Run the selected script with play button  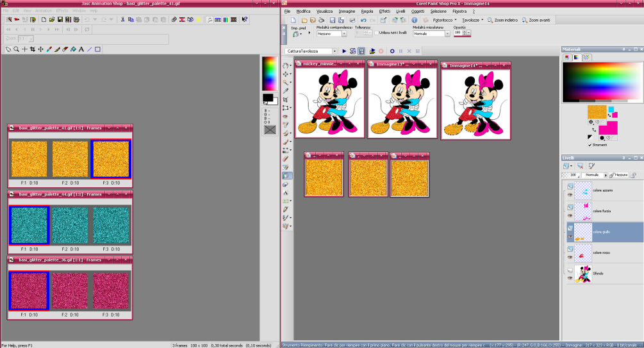coord(344,51)
